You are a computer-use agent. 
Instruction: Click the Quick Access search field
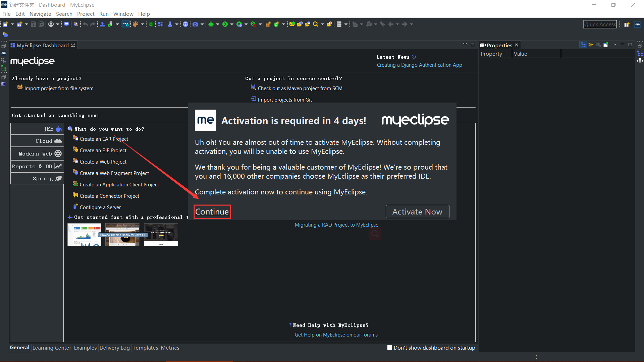600,24
